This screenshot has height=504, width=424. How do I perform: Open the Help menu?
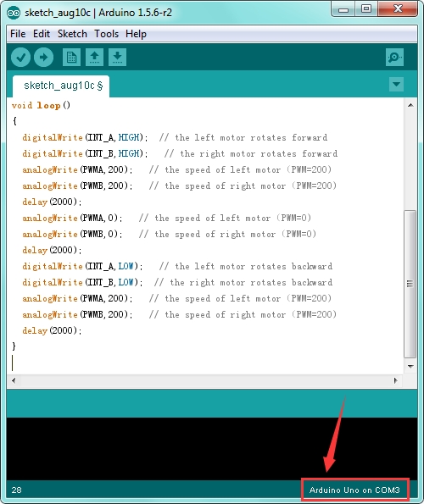pos(136,34)
